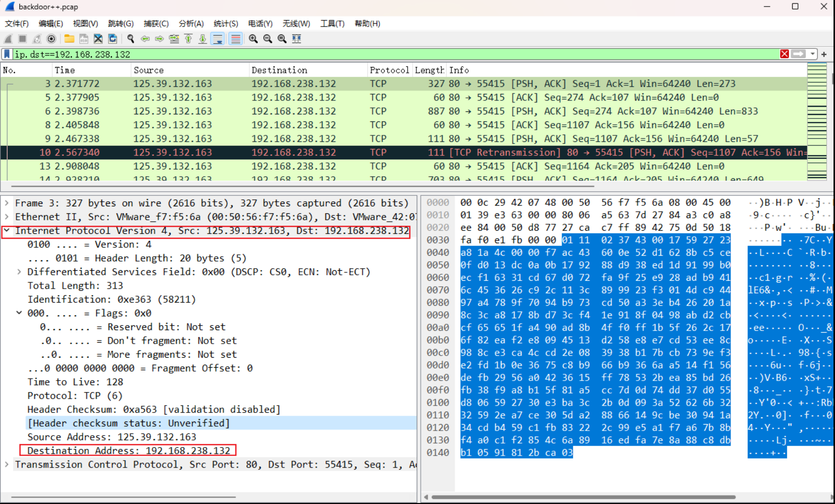This screenshot has width=835, height=504.
Task: Select packet number 13 row
Action: (404, 166)
